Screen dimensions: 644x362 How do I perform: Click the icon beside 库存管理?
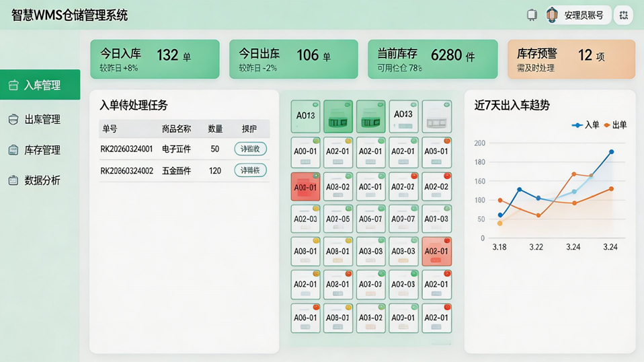pos(13,150)
